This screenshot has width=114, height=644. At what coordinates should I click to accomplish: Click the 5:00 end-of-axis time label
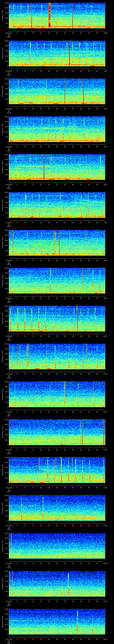[105, 147]
